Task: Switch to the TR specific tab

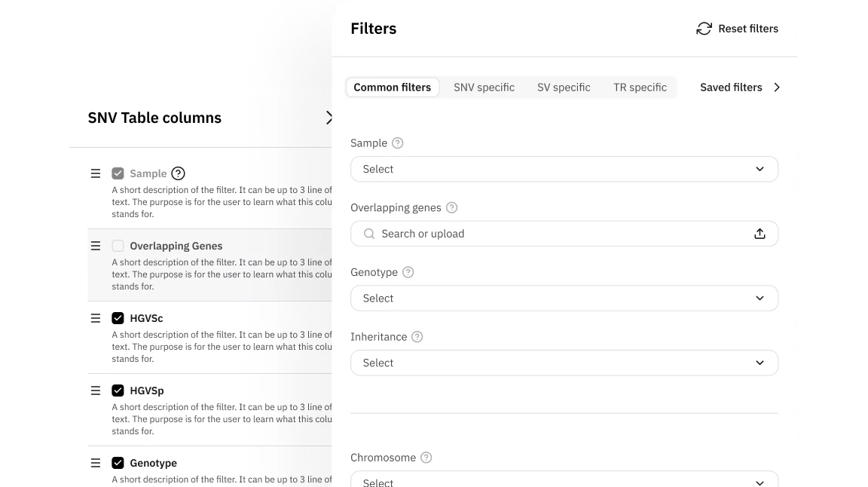Action: click(x=640, y=87)
